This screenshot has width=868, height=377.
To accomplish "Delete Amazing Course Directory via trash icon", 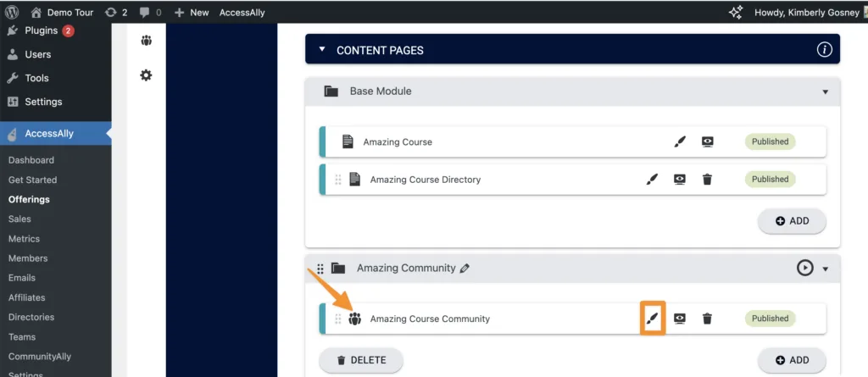I will point(707,180).
